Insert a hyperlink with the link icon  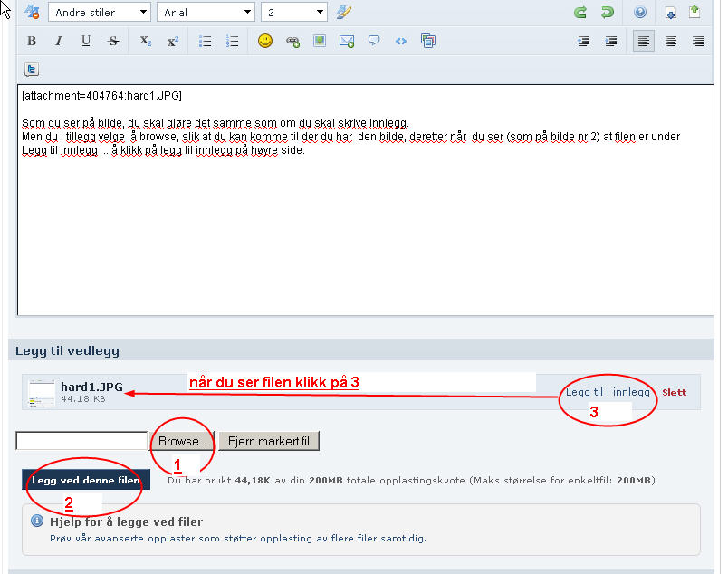pos(292,42)
